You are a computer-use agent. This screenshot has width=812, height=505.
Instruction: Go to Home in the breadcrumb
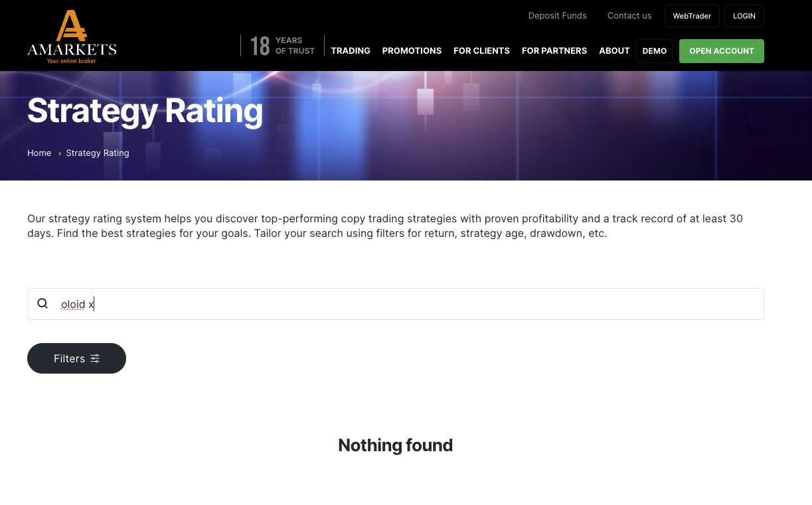click(39, 153)
